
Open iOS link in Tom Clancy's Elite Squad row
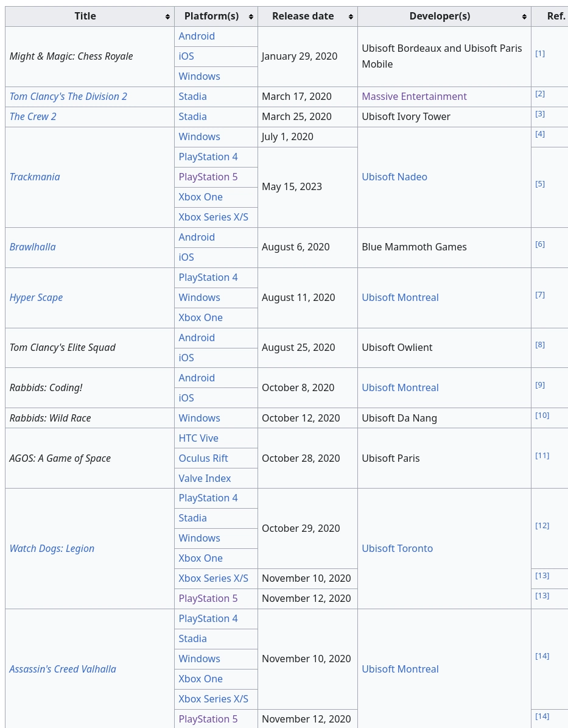click(x=186, y=358)
